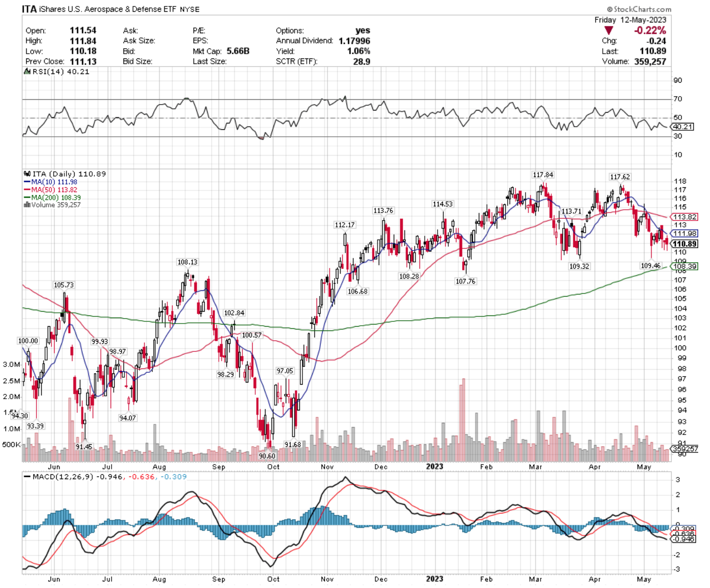710x588 pixels.
Task: Click the 106.68 low price label
Action: click(x=358, y=291)
